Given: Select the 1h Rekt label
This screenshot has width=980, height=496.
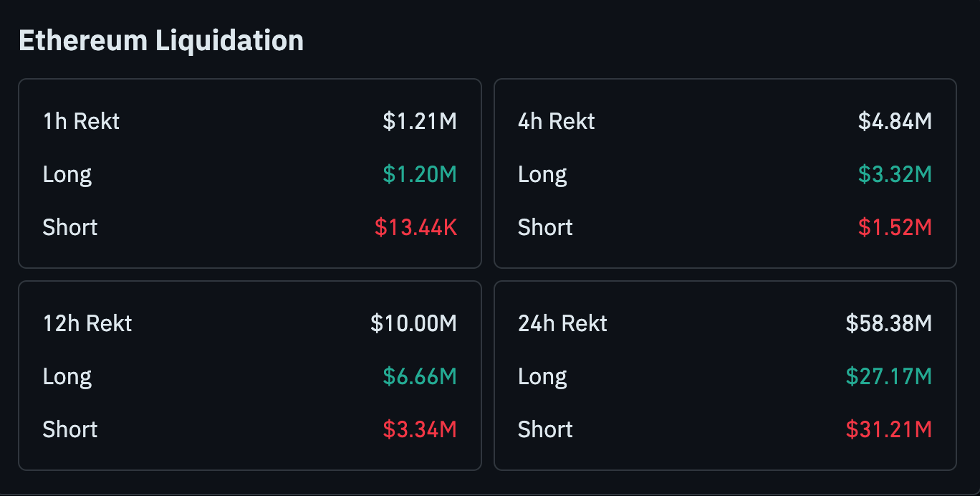Looking at the screenshot, I should click(81, 121).
